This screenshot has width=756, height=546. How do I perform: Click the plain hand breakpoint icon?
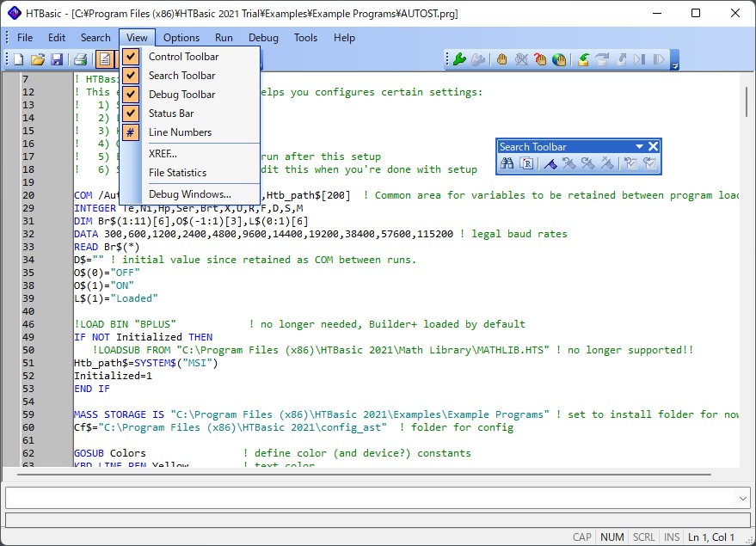[502, 59]
